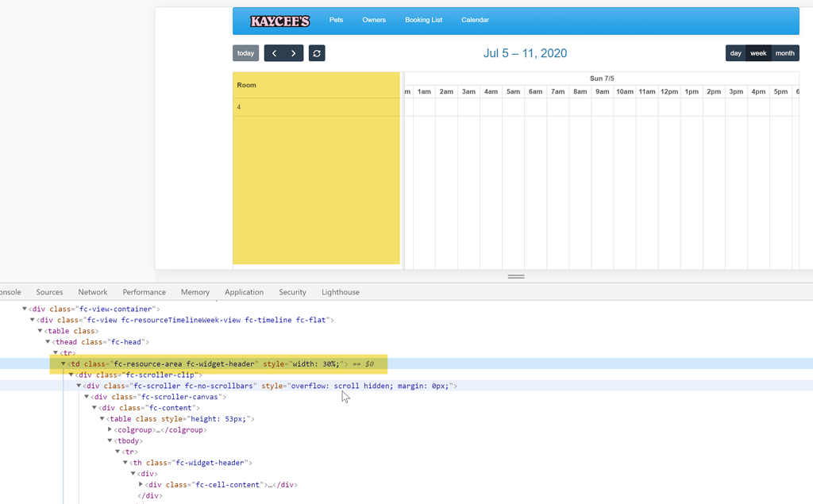Activate the week view toggle

758,52
